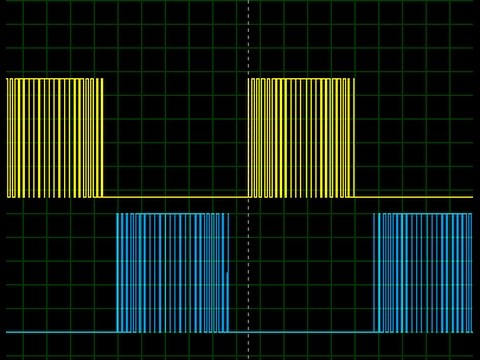Click yellow flat line after second yellow burst
This screenshot has height=360, width=480.
click(x=414, y=197)
